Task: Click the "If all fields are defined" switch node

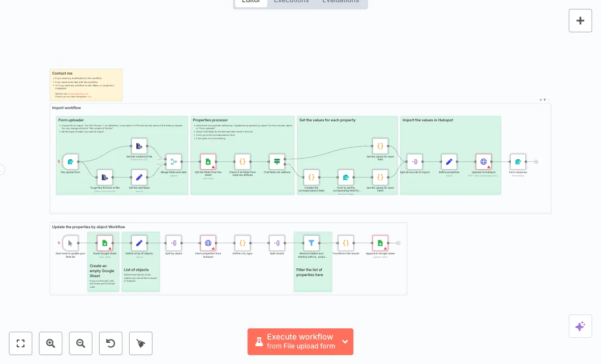Action: (277, 161)
